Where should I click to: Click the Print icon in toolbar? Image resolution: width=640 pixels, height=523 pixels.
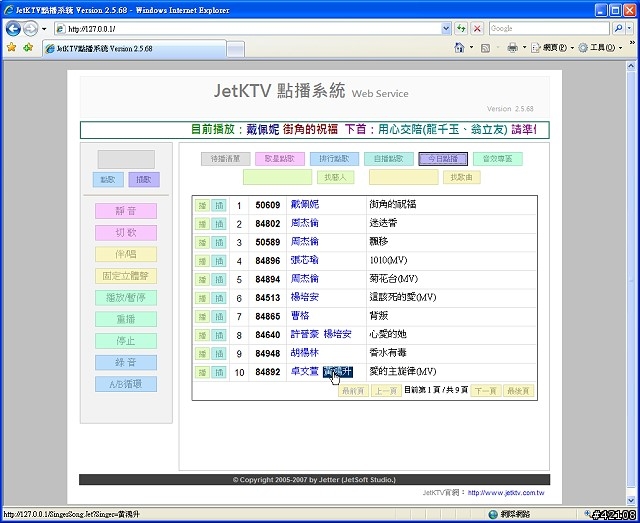point(512,48)
